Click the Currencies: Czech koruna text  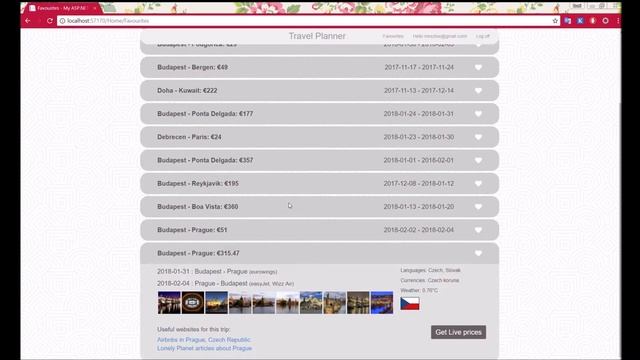430,280
